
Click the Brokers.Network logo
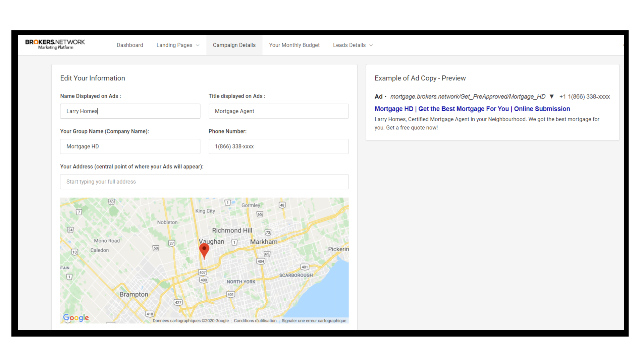pyautogui.click(x=55, y=44)
